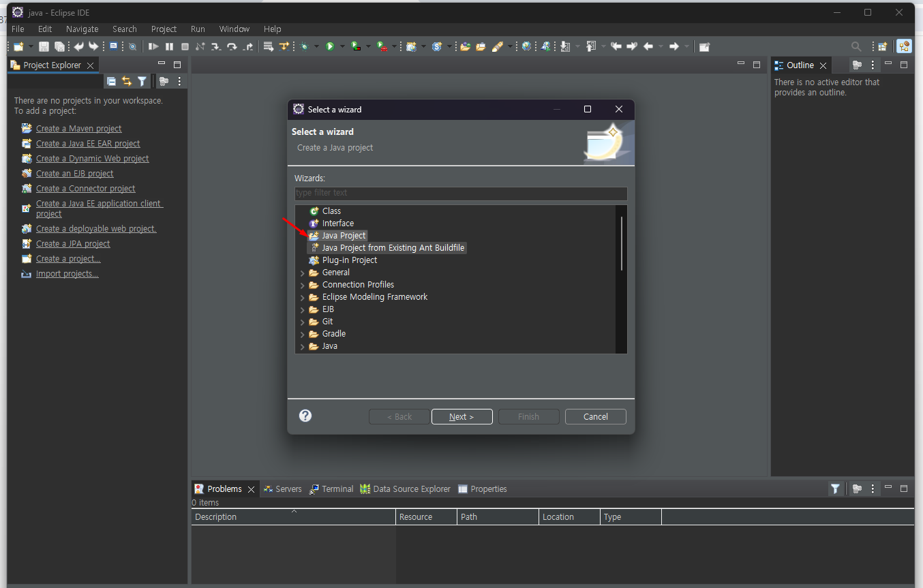The image size is (923, 588).
Task: Click the Cancel button in wizard
Action: click(x=595, y=416)
